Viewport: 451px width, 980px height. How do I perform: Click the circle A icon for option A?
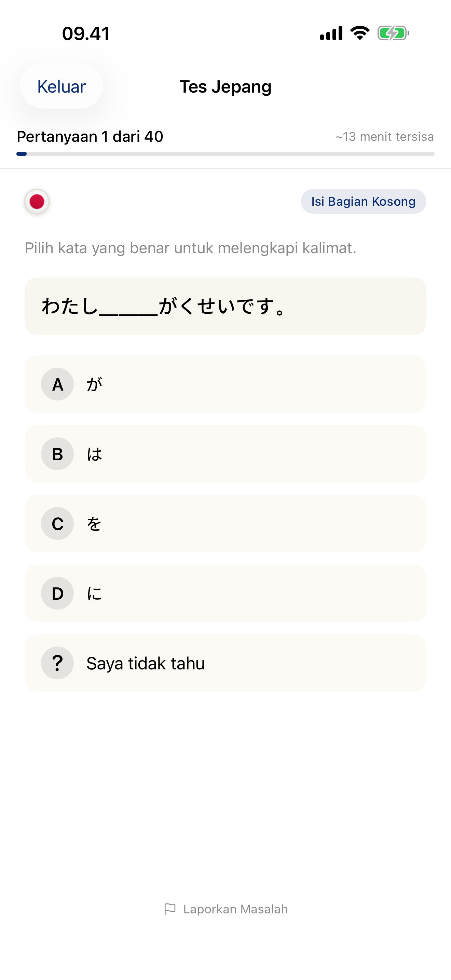(x=57, y=384)
